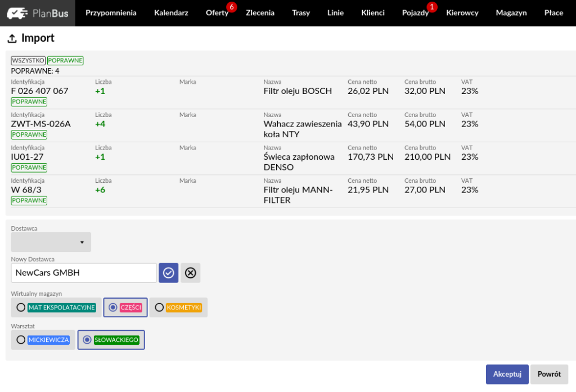Click the PlanBus logo icon
The width and height of the screenshot is (576, 392).
pos(18,13)
